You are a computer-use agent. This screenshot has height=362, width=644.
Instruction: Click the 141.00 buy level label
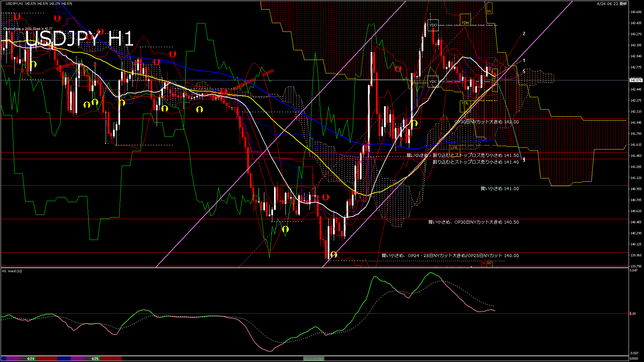pyautogui.click(x=499, y=189)
